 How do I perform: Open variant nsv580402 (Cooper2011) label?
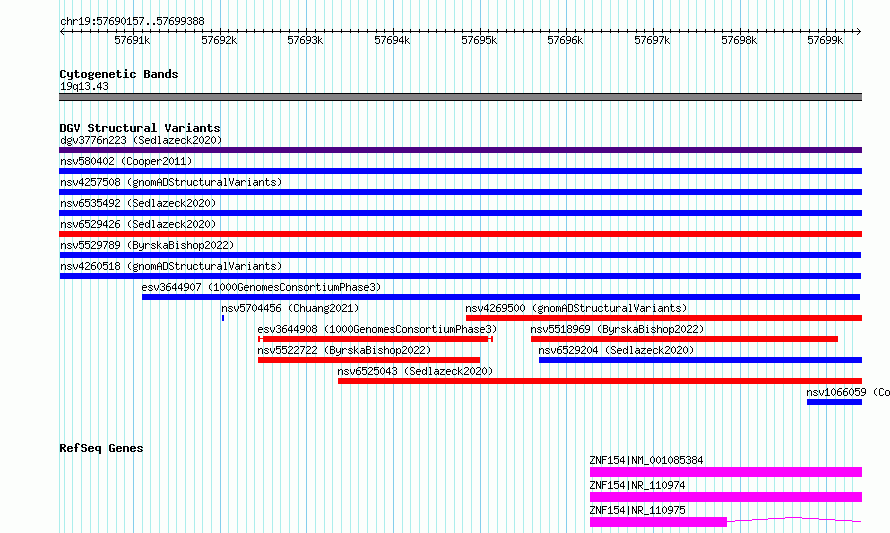point(126,161)
